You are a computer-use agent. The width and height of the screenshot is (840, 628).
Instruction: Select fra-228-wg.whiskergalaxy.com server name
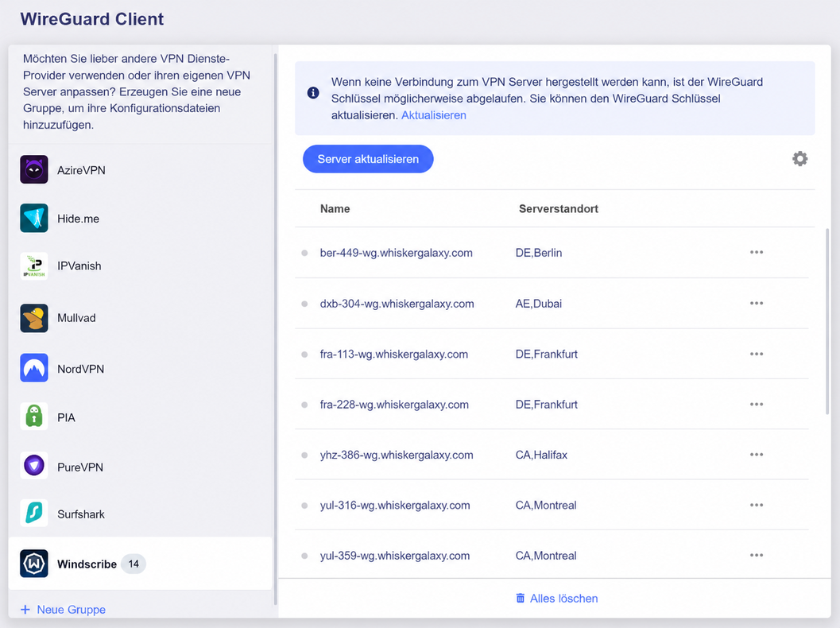click(394, 405)
